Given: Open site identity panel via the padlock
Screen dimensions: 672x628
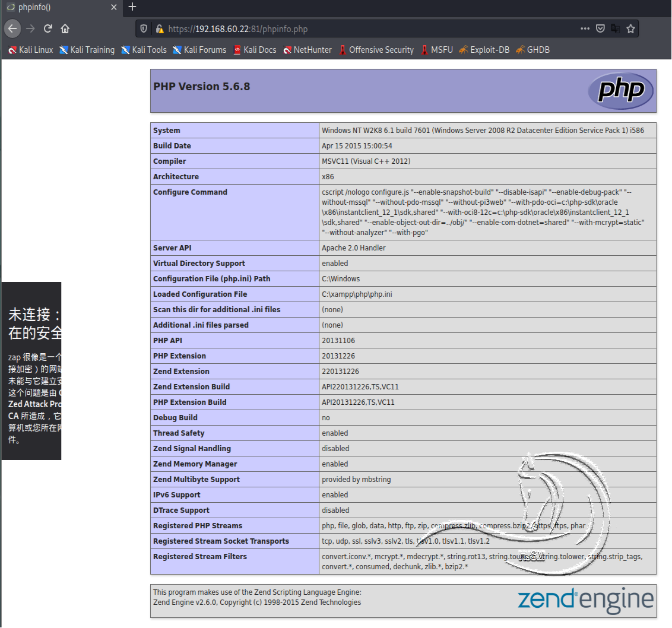Looking at the screenshot, I should [x=159, y=28].
